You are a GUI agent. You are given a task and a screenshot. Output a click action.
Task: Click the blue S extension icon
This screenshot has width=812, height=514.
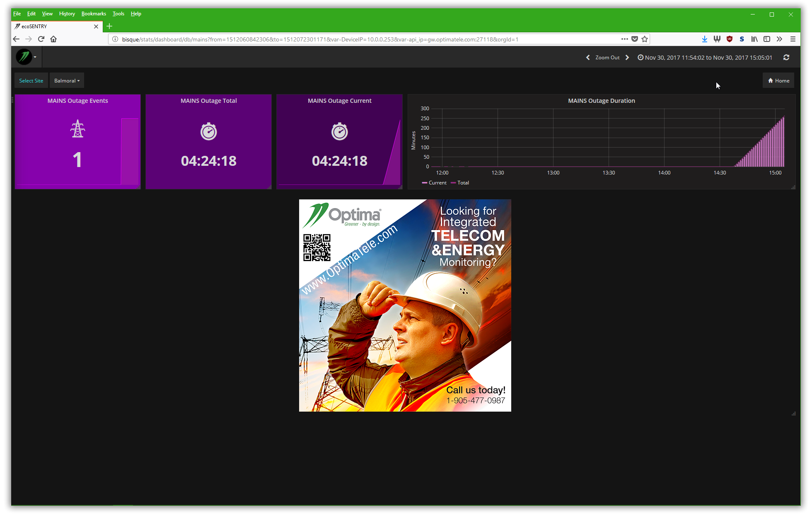742,39
